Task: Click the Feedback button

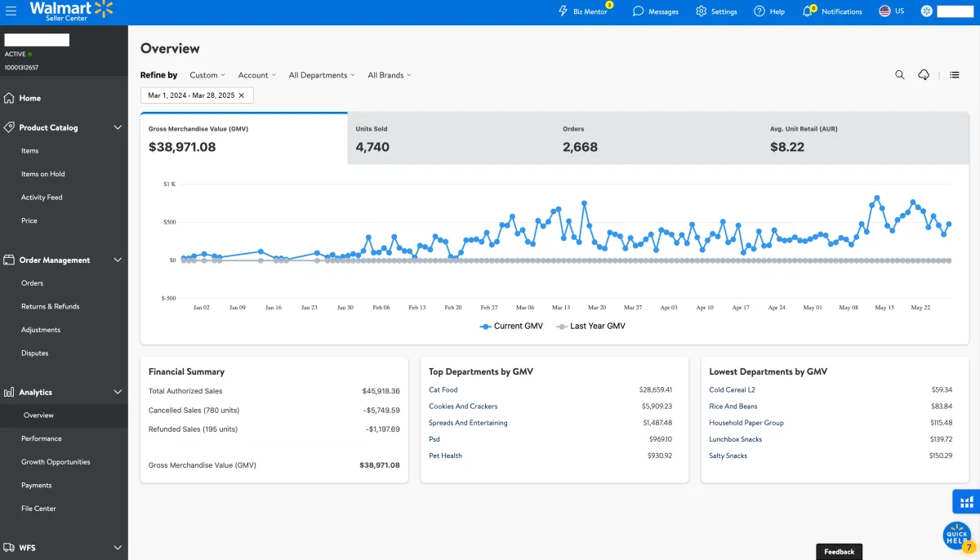Action: coord(839,552)
